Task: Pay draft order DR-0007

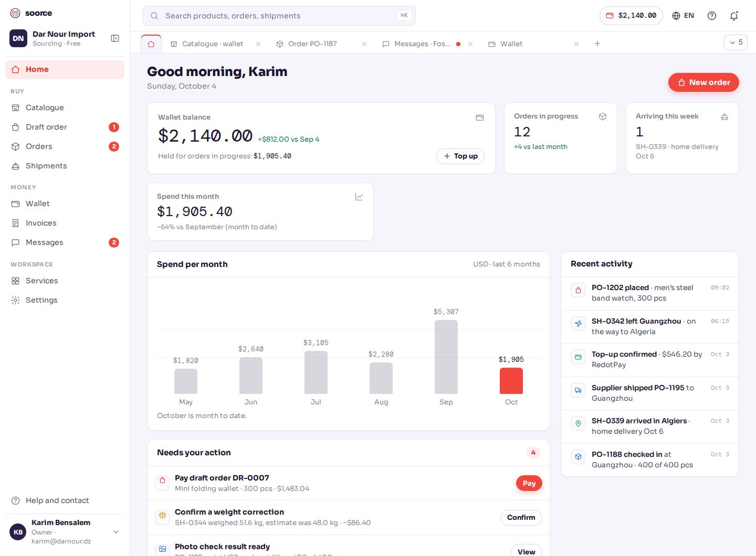Action: coord(529,483)
